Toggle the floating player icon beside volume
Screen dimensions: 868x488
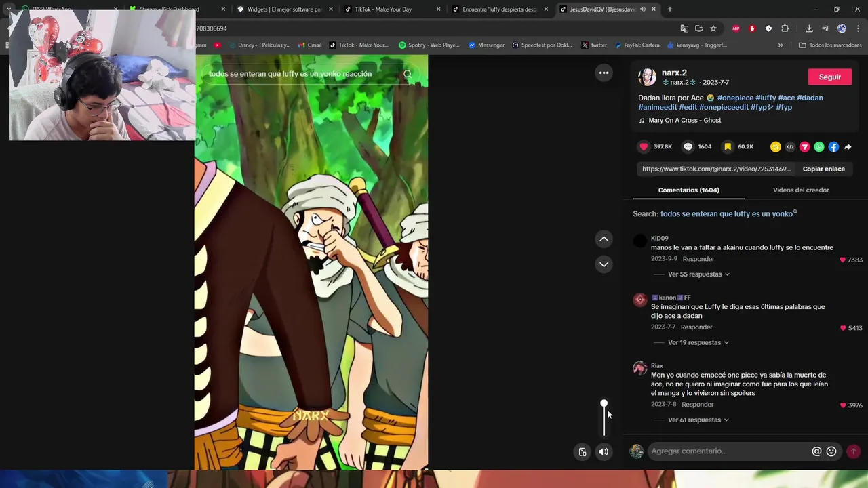pos(583,452)
